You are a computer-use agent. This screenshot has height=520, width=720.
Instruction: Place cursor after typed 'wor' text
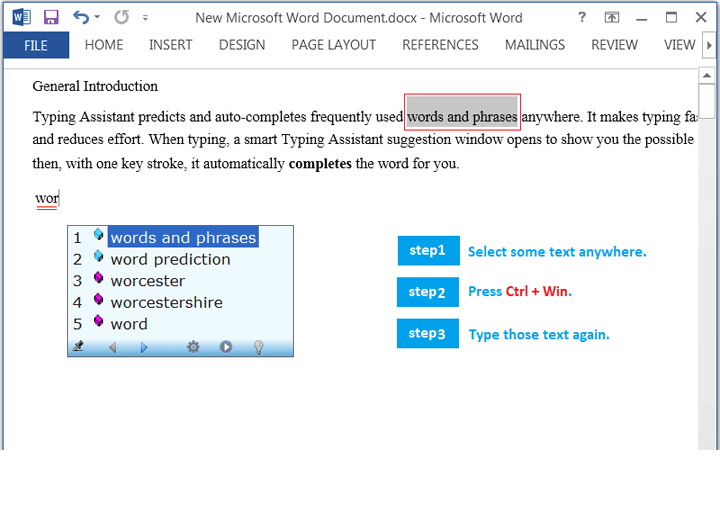point(59,198)
